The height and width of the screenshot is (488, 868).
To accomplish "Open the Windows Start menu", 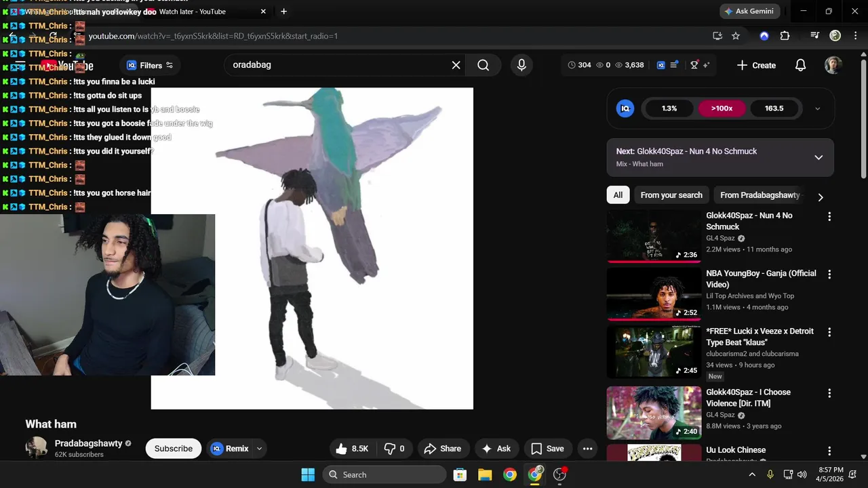I will 307,474.
